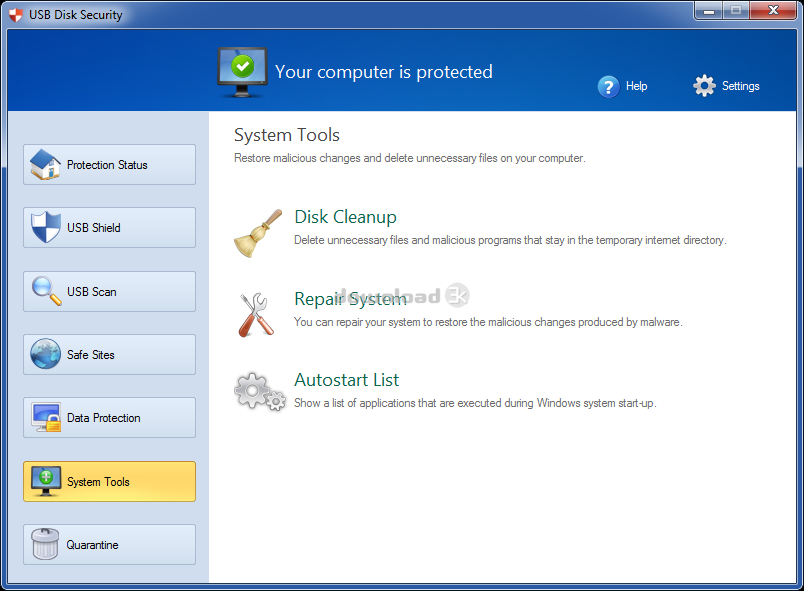Screen dimensions: 804x591
Task: Click the protected computer monitor icon
Action: tap(242, 72)
